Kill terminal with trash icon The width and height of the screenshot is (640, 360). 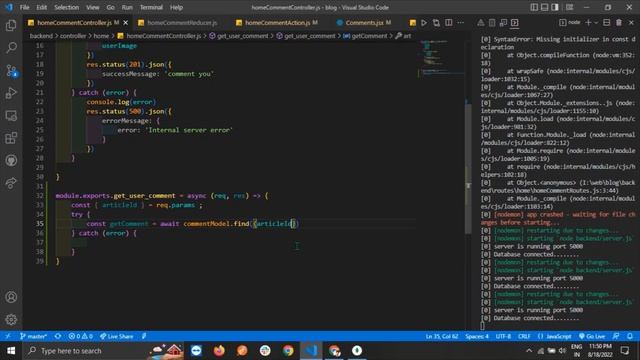(619, 23)
